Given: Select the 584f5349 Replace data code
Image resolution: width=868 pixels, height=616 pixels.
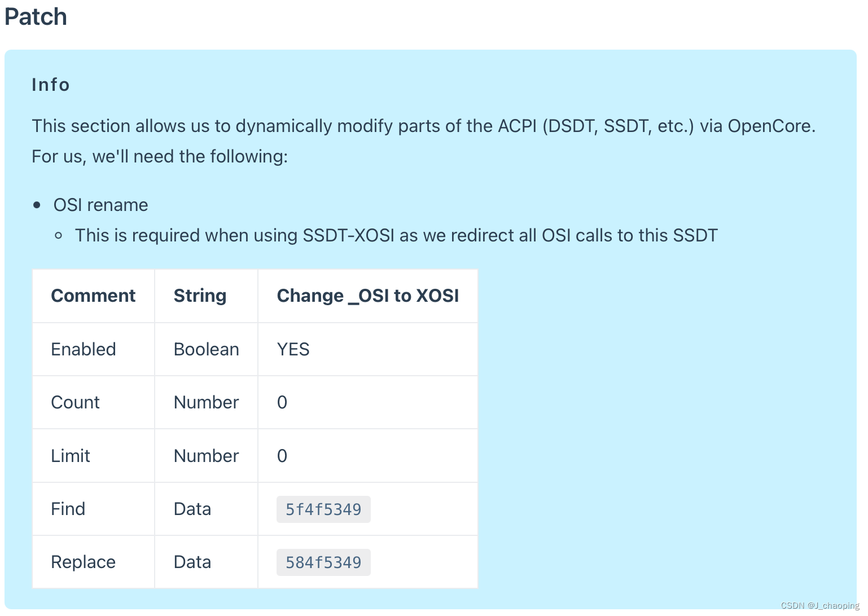Looking at the screenshot, I should [x=323, y=562].
